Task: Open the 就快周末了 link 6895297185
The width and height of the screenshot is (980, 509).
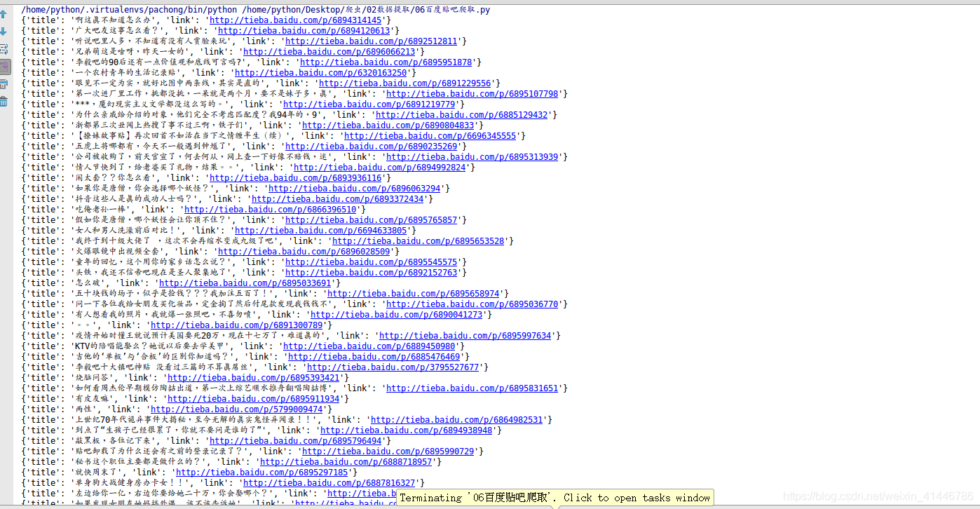Action: coord(262,473)
